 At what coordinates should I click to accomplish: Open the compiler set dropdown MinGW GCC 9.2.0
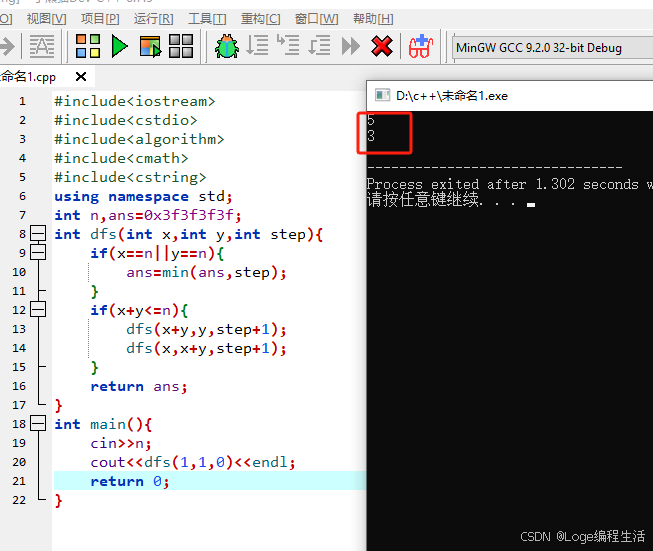click(553, 48)
